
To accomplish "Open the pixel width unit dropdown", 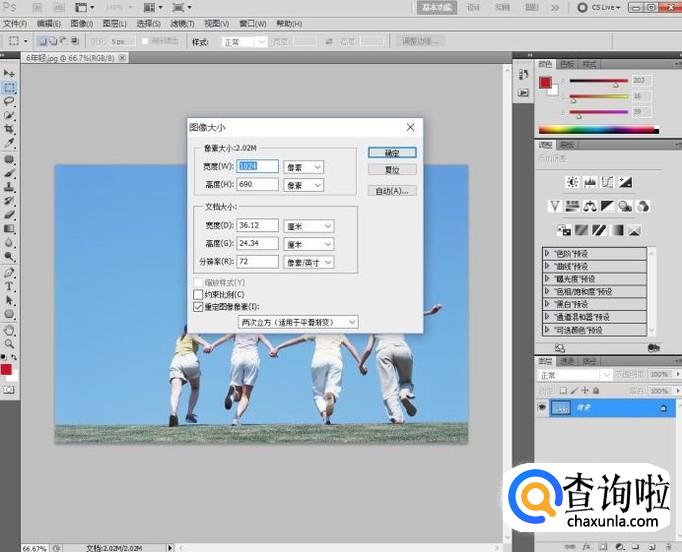I will 304,167.
